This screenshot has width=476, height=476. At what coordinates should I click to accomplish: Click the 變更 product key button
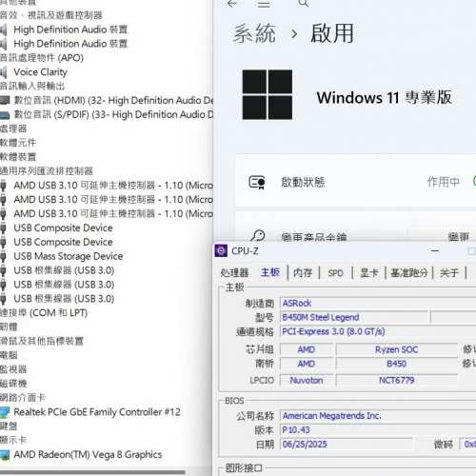pos(459,237)
